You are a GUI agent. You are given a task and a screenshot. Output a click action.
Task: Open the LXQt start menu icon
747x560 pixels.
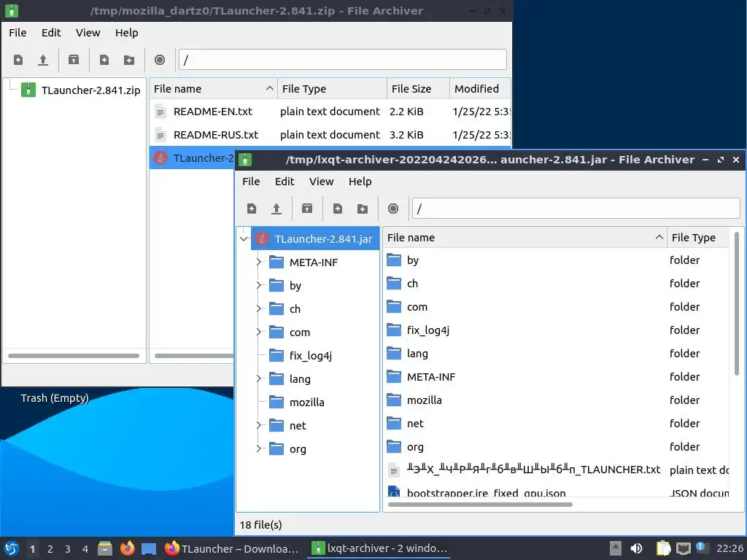[x=12, y=548]
